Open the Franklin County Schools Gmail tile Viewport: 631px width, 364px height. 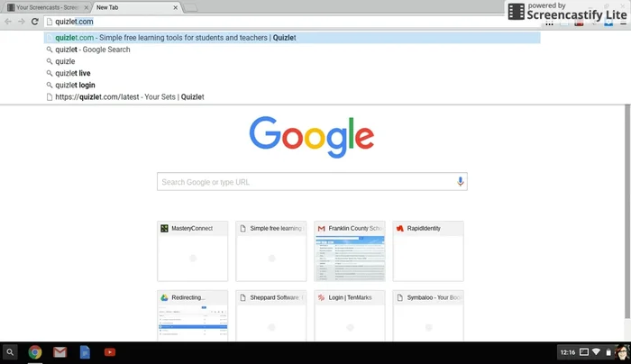click(349, 251)
